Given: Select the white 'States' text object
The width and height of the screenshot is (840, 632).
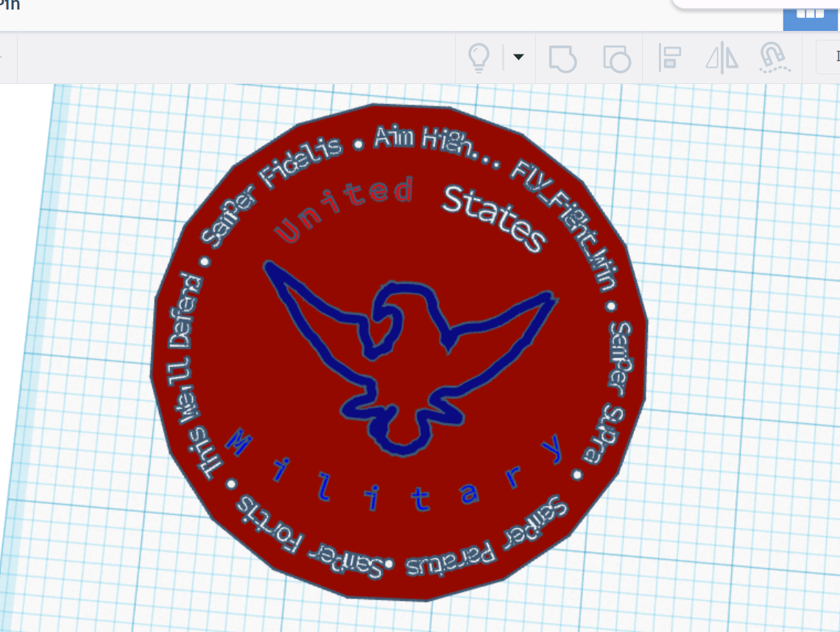Looking at the screenshot, I should point(494,218).
